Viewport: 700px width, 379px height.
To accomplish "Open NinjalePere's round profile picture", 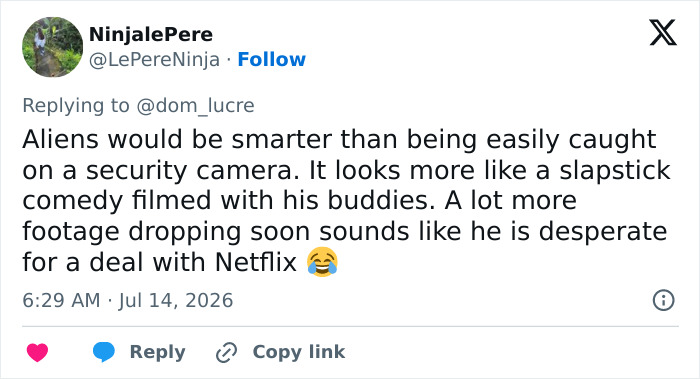I will 53,47.
